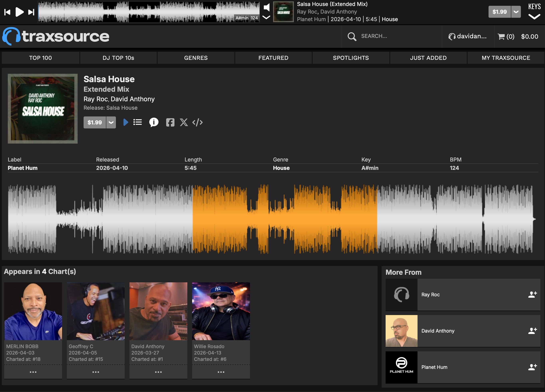
Task: Add track to queue list icon
Action: point(138,122)
